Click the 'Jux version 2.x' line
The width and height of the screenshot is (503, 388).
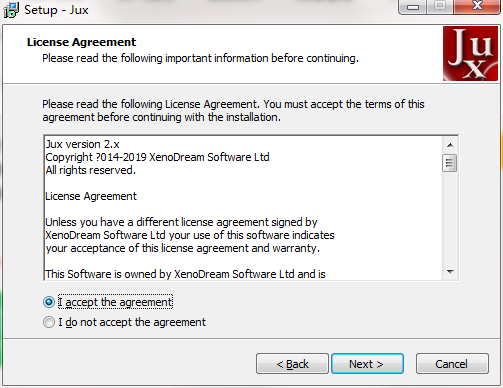click(x=82, y=144)
